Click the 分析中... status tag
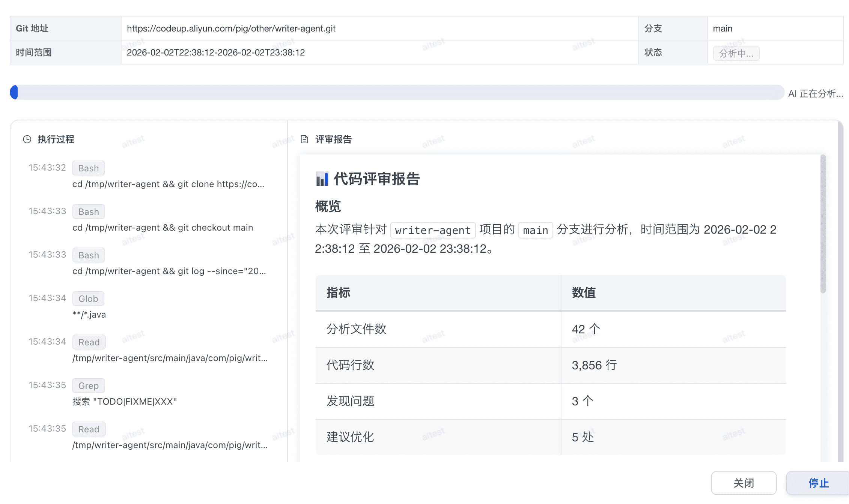Viewport: 849px width, 504px height. coord(736,53)
